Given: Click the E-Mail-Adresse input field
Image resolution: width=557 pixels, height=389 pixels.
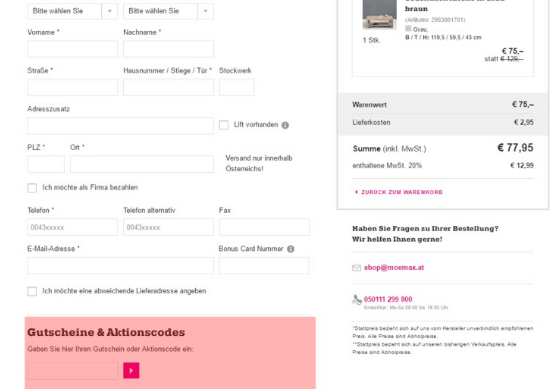Looking at the screenshot, I should [120, 266].
